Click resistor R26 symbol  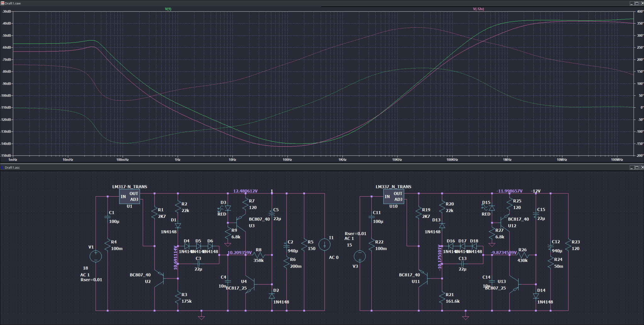(x=522, y=255)
